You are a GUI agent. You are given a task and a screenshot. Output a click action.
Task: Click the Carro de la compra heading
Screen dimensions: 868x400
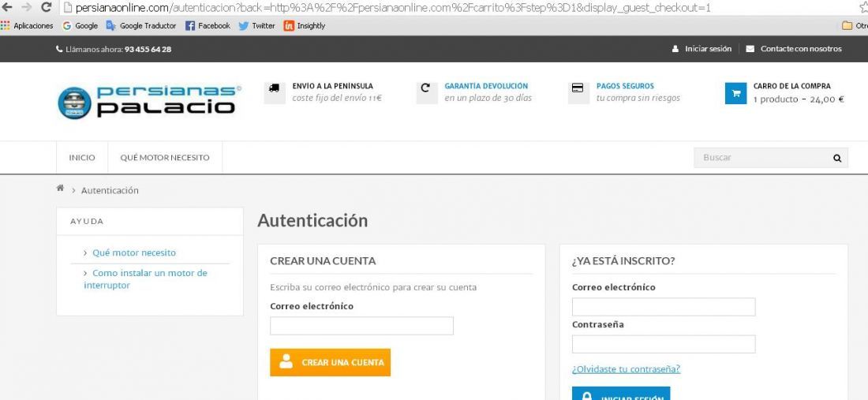click(791, 86)
